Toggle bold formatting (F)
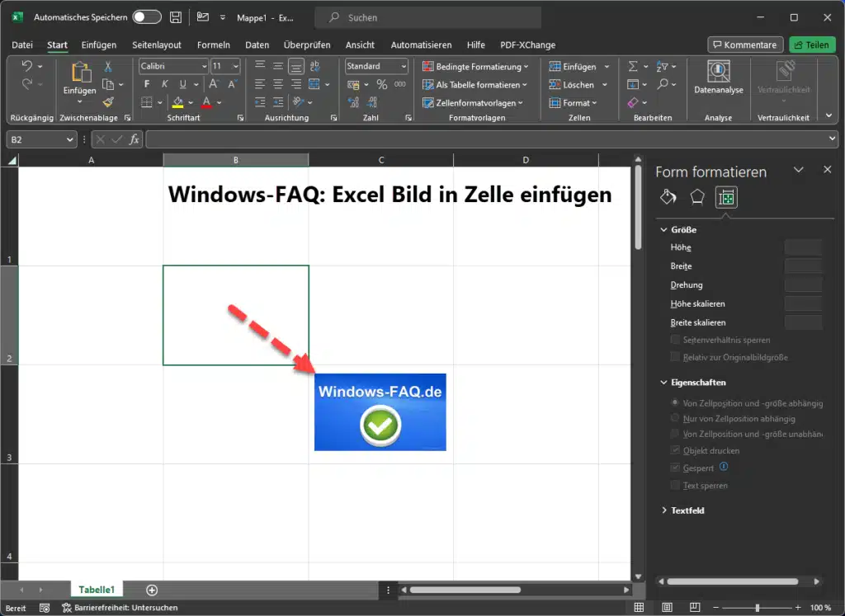845x616 pixels. point(147,84)
